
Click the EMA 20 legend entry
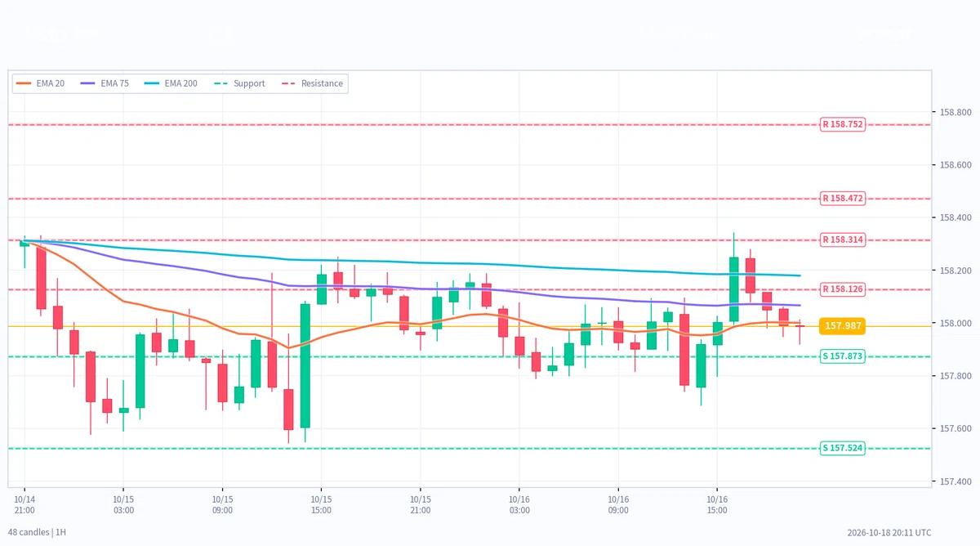[x=40, y=83]
